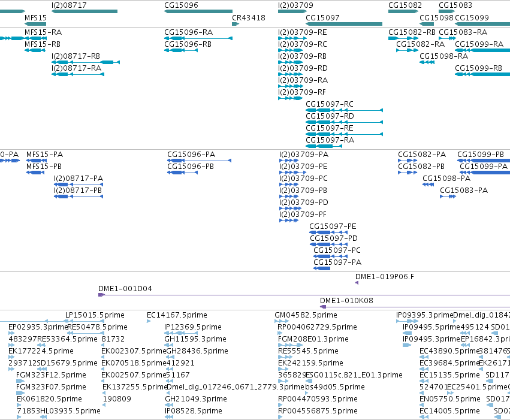Select clone DME1-010K08 feature
The image size is (510, 420).
click(415, 307)
